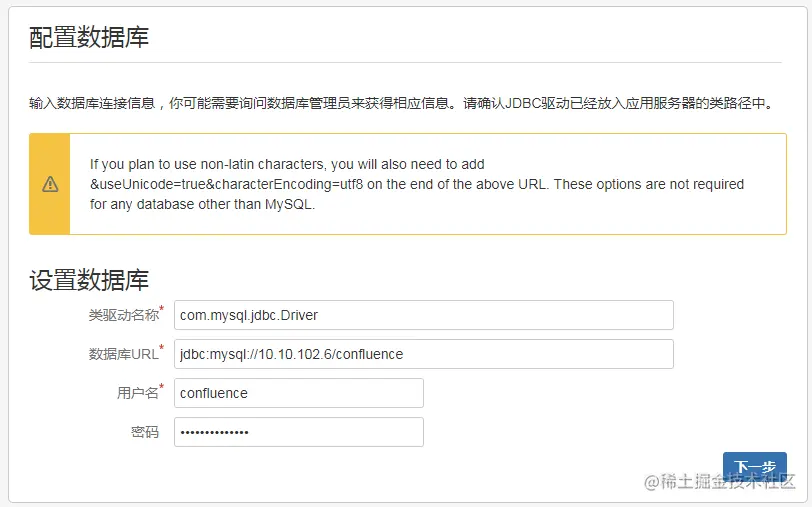Click the 类驱动名称 field label
Viewport: 812px width, 507px height.
[x=123, y=315]
